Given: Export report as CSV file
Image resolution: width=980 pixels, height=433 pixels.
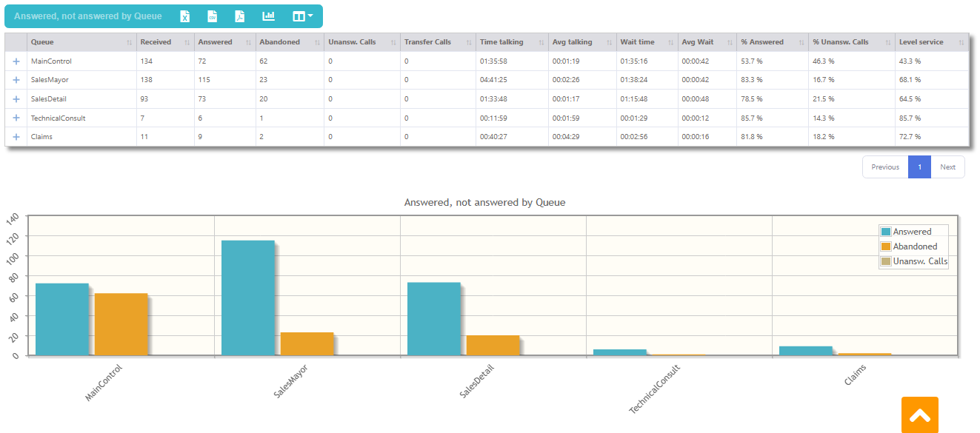Looking at the screenshot, I should pyautogui.click(x=212, y=16).
